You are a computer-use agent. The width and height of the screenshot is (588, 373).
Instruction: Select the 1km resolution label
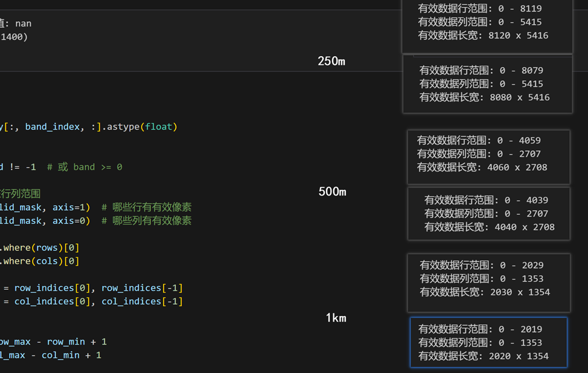[x=336, y=317]
